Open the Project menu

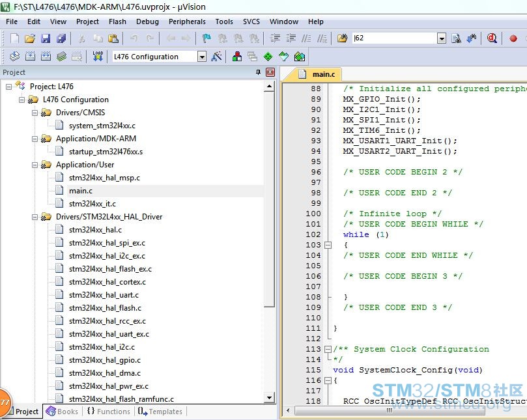pos(87,21)
